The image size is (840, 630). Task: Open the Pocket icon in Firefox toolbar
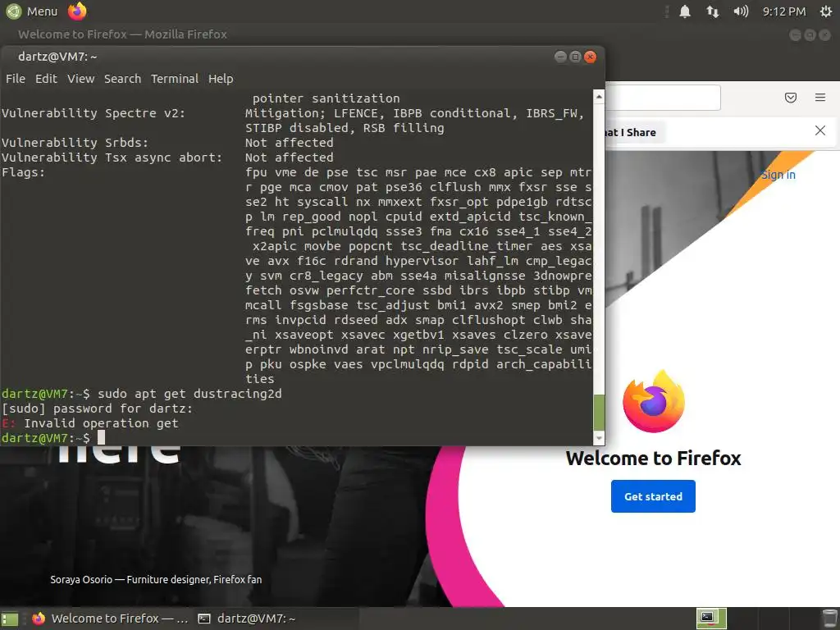(x=791, y=98)
